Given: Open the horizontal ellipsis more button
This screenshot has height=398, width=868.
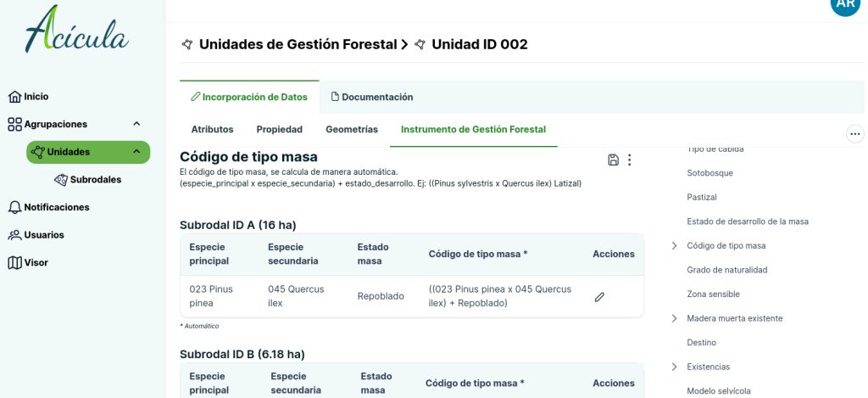Looking at the screenshot, I should pos(854,134).
